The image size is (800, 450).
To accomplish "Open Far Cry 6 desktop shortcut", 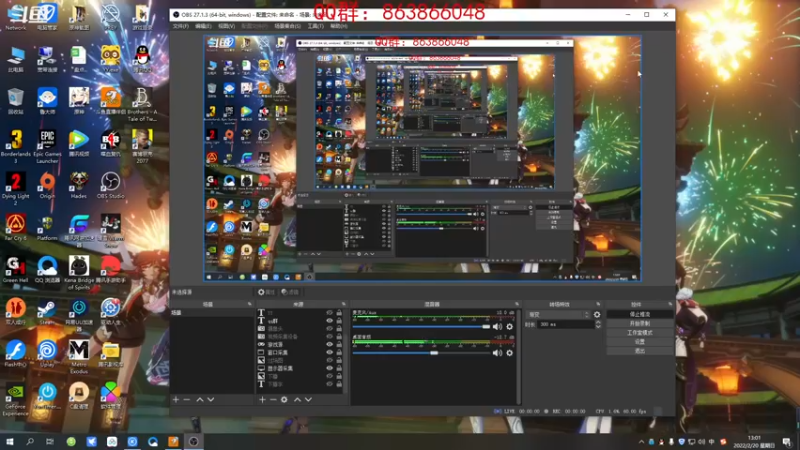I will coord(16,228).
